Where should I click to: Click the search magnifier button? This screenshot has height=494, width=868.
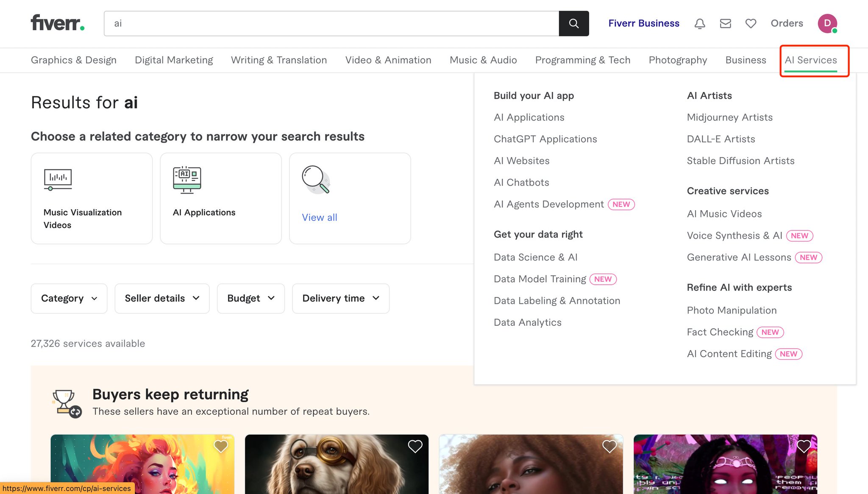click(x=574, y=23)
